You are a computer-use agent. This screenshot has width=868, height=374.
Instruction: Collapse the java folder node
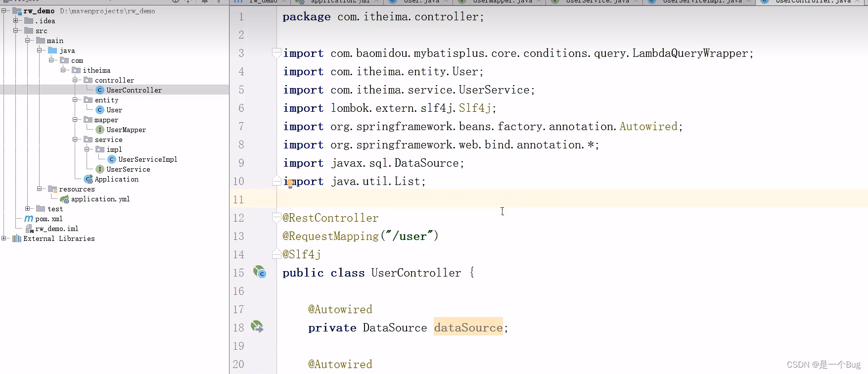(x=40, y=50)
